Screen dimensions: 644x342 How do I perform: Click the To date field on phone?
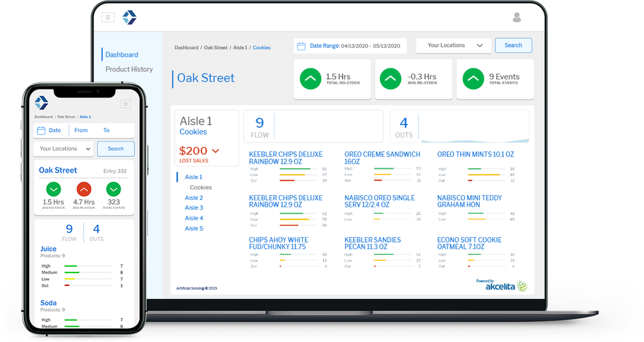click(106, 130)
